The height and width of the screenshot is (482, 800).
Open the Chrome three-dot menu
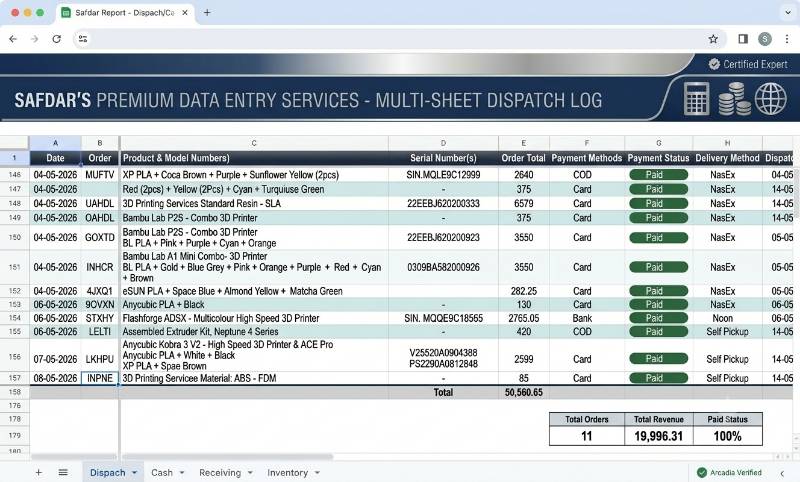[786, 39]
